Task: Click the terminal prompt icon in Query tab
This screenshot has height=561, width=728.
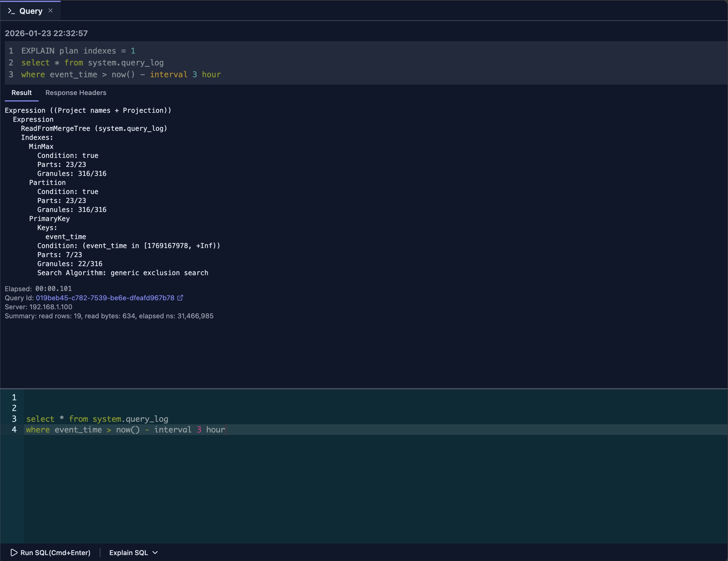Action: coord(11,11)
